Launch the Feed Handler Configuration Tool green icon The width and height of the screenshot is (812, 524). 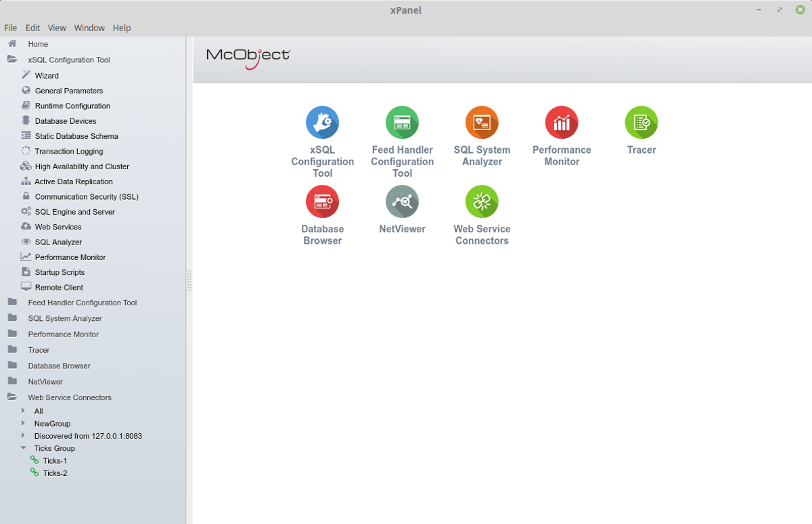[402, 123]
